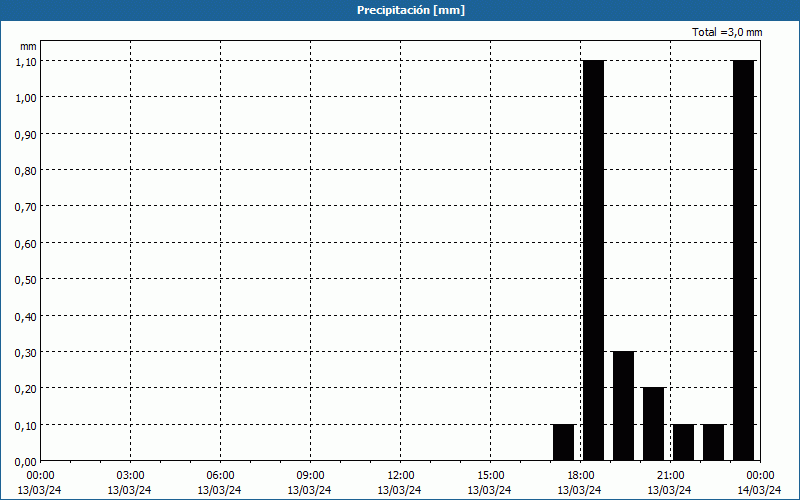
Task: Click the 0,10 y-axis label
Action: tap(26, 426)
